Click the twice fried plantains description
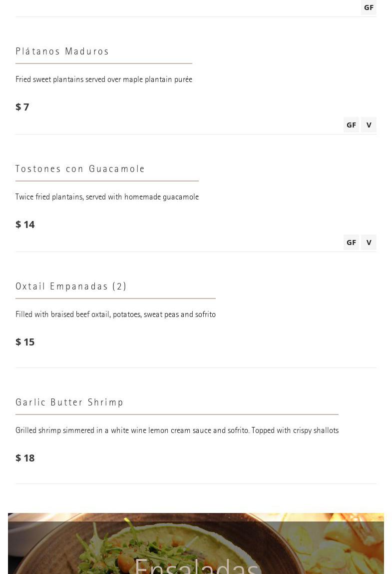 point(107,197)
